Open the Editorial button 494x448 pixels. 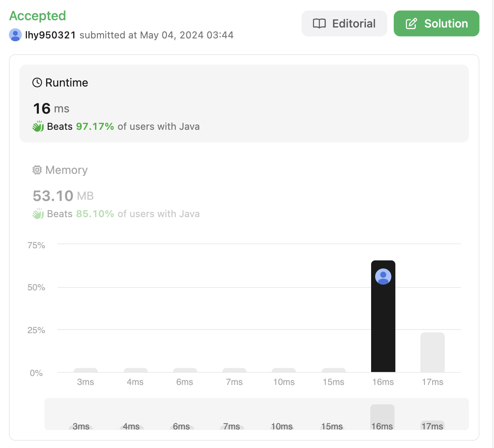click(344, 23)
